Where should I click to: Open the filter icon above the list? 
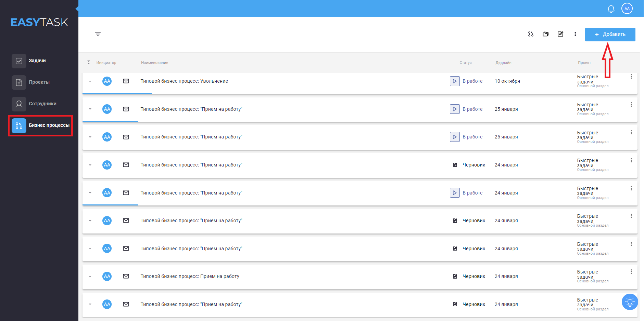(x=98, y=34)
